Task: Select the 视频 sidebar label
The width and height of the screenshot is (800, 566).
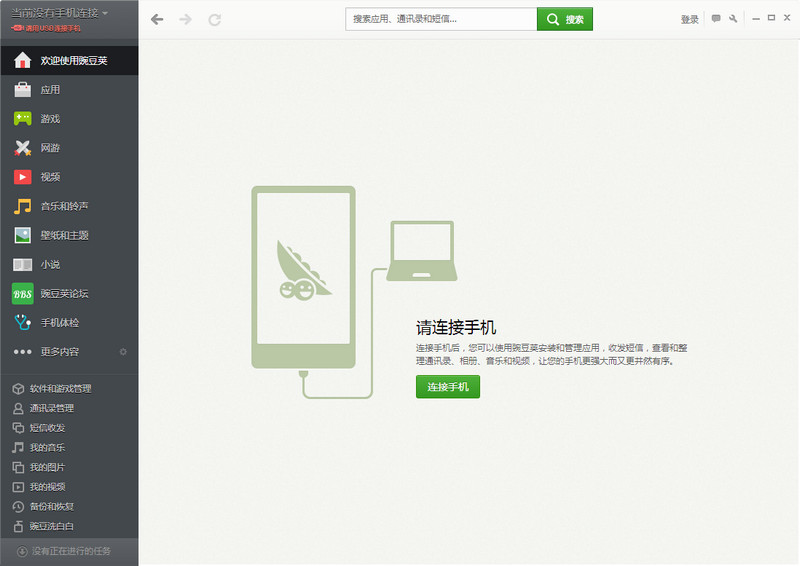Action: point(51,177)
